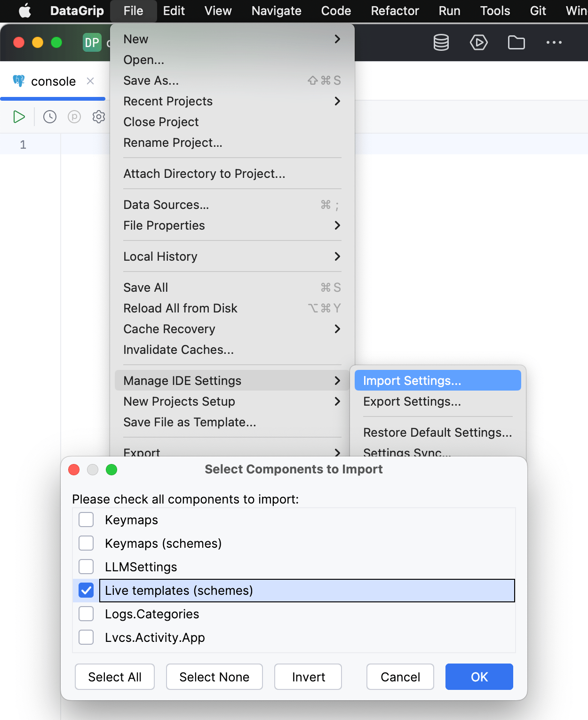588x720 pixels.
Task: Open the Refactor menu
Action: [394, 10]
